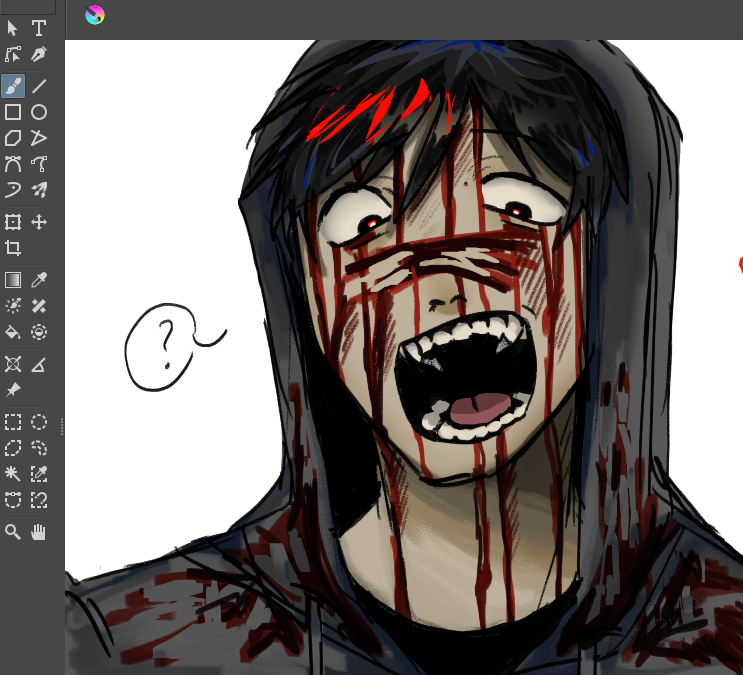Choose the Fill bucket tool
Viewport: 743px width, 675px height.
(x=13, y=332)
